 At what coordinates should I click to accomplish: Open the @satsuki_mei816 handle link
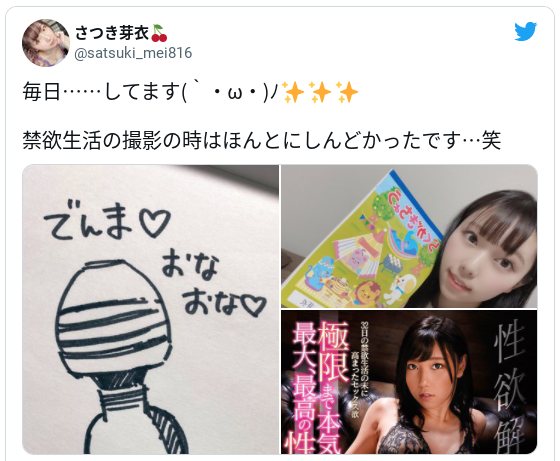tap(133, 53)
